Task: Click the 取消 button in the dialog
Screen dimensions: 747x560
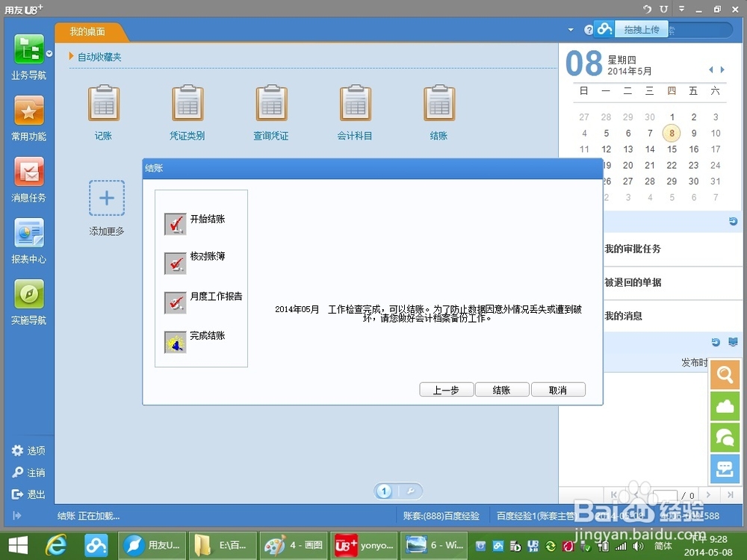Action: point(558,389)
